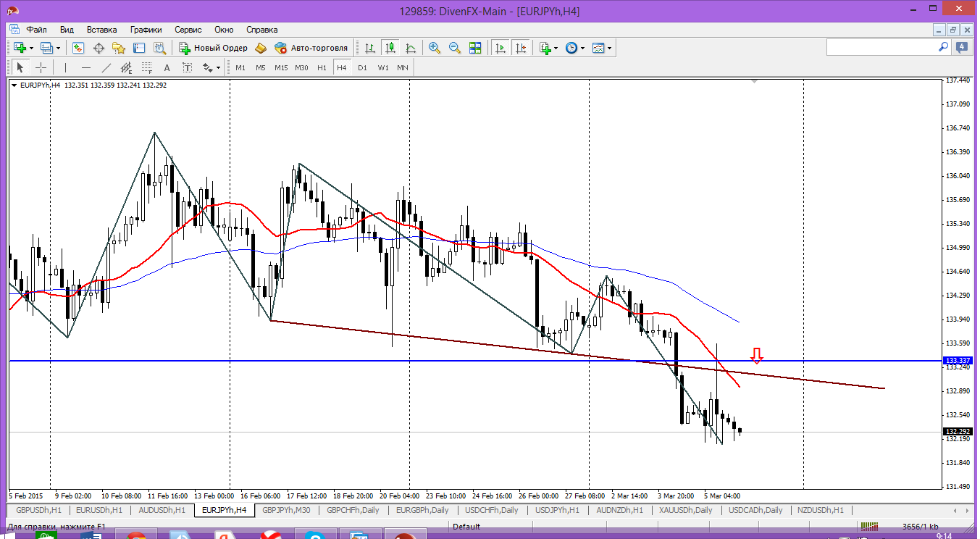Click the Новый Ордер button

pyautogui.click(x=213, y=48)
